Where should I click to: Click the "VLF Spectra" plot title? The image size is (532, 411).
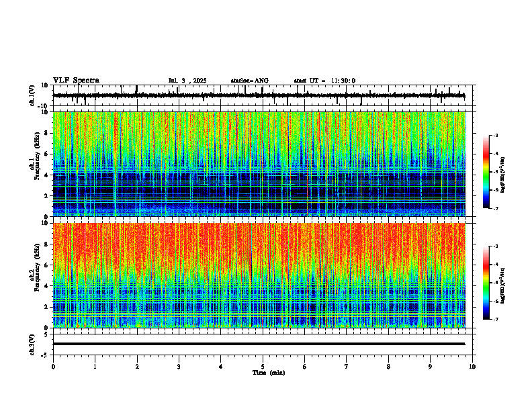pos(76,80)
